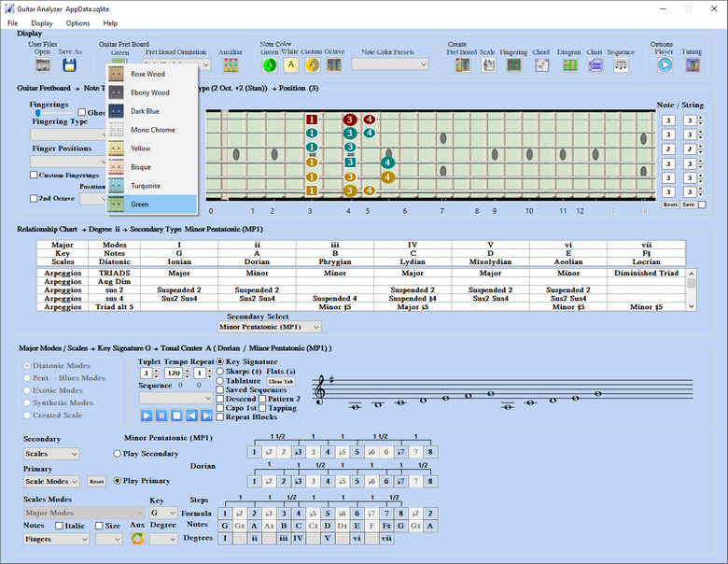Create a Fingering icon
This screenshot has height=564, width=728.
tap(513, 65)
